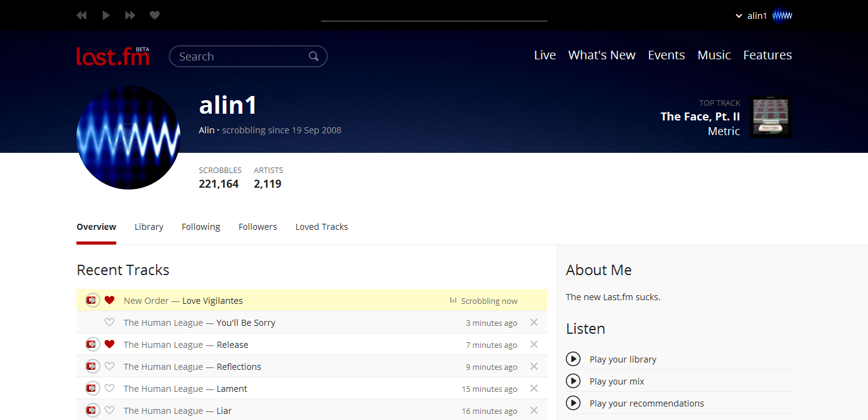Screen dimensions: 868x420
Task: Open The Face, Pt. II top track link
Action: click(700, 116)
